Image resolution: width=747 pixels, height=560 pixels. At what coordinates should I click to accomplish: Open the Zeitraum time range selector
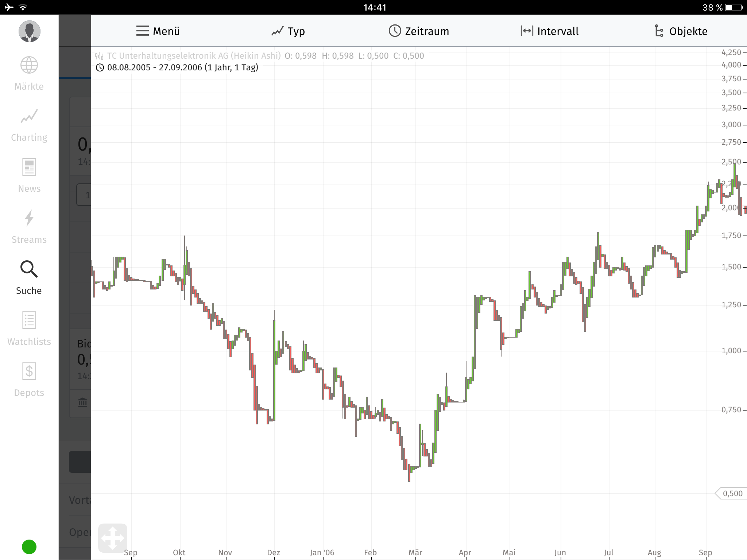(419, 31)
